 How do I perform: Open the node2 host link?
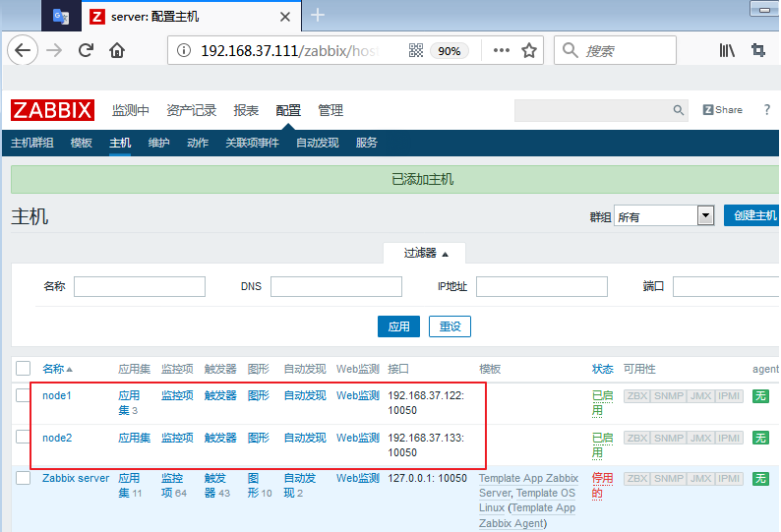tap(57, 438)
